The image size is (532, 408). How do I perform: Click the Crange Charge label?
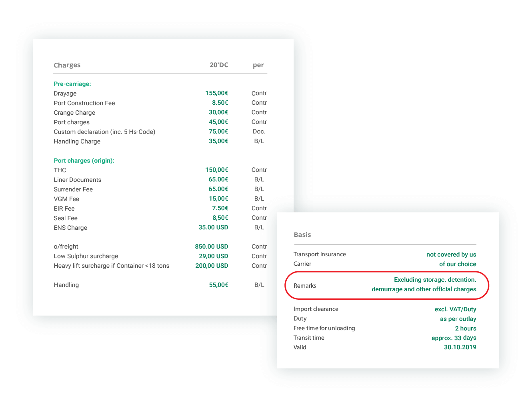74,113
